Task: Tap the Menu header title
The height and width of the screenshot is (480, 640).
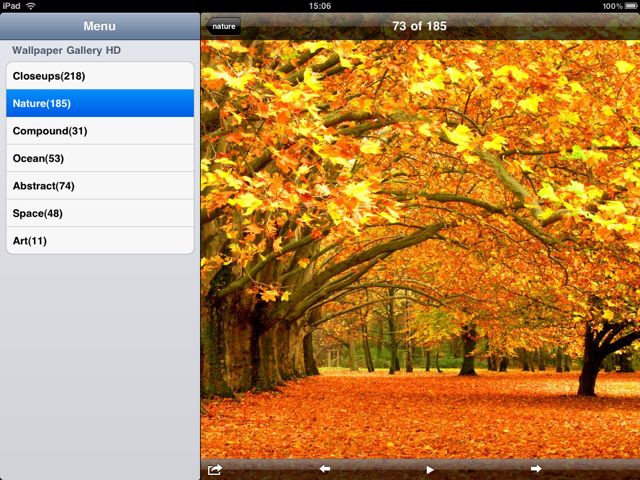Action: point(100,26)
